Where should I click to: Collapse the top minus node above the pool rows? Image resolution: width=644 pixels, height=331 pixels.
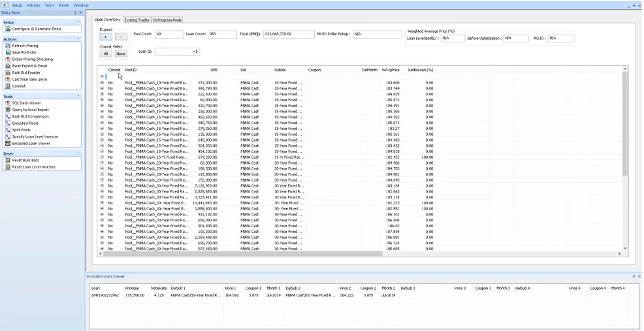(x=102, y=77)
